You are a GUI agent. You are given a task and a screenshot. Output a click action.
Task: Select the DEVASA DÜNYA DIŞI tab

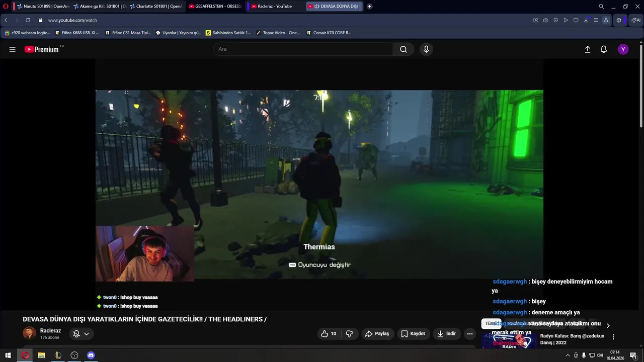(x=334, y=7)
